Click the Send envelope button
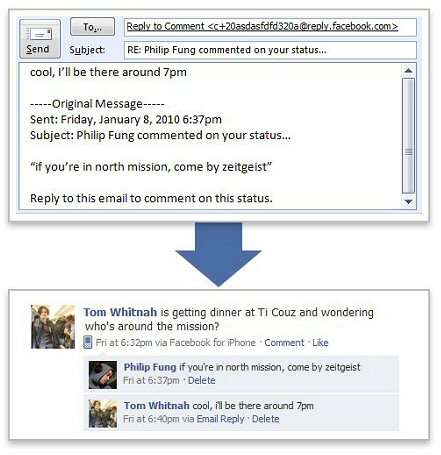Screen dimensions: 441x455 pos(40,39)
